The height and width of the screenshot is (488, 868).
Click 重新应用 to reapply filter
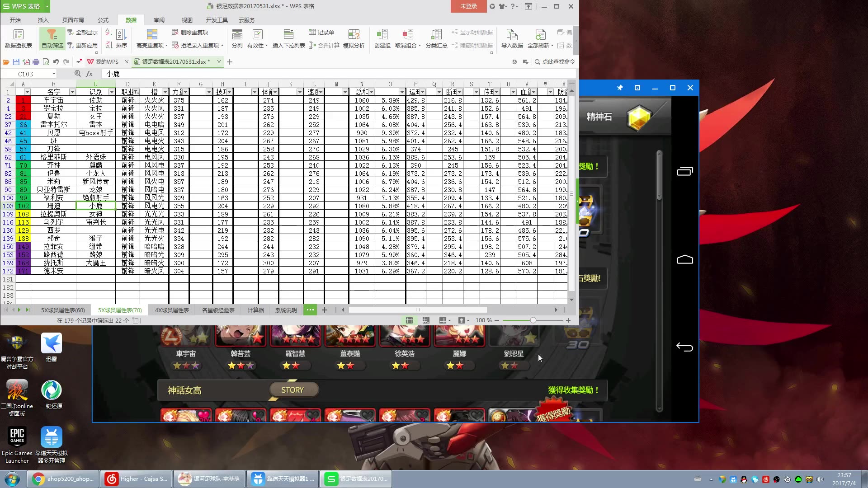pos(82,45)
